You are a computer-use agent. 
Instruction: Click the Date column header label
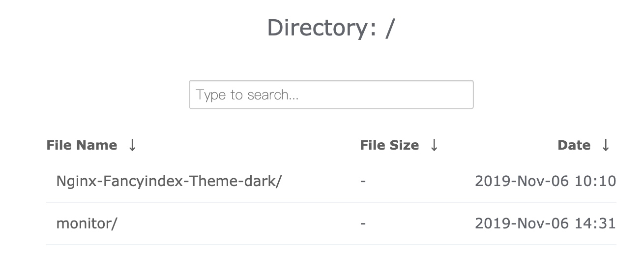[574, 145]
